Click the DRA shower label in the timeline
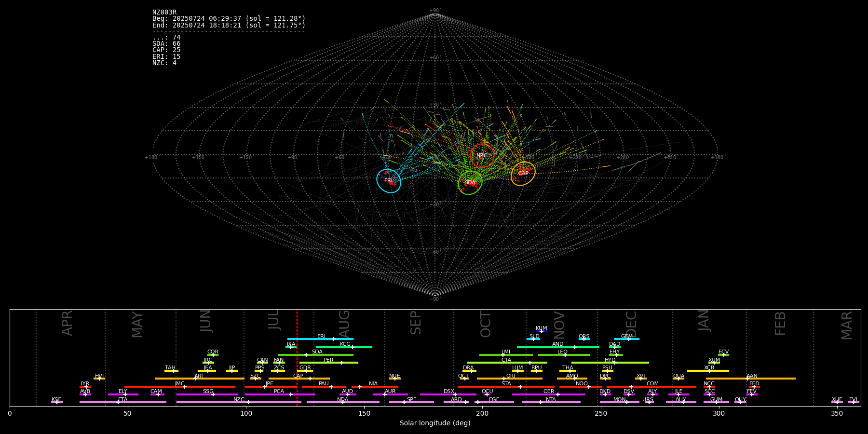 pos(468,368)
